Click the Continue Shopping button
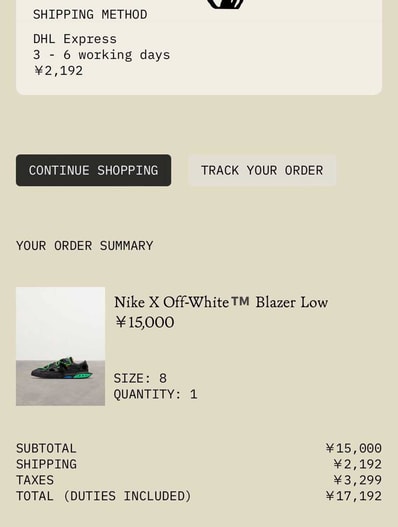 tap(93, 170)
